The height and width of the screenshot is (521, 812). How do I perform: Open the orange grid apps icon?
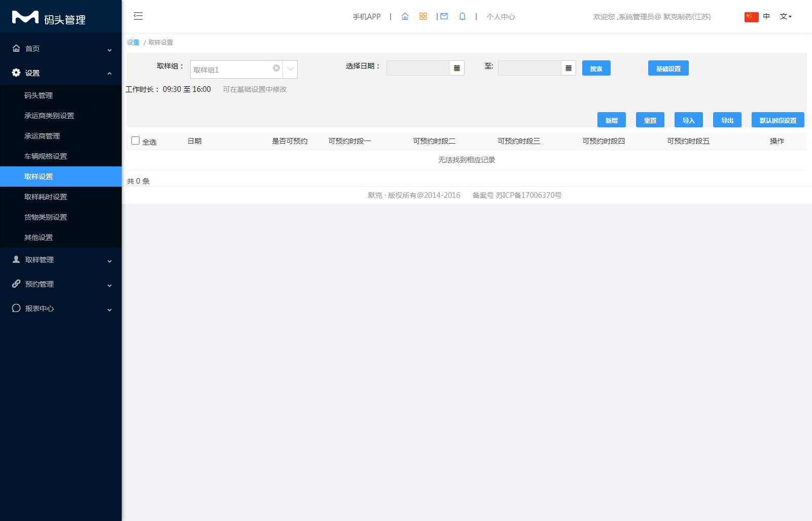(x=423, y=16)
